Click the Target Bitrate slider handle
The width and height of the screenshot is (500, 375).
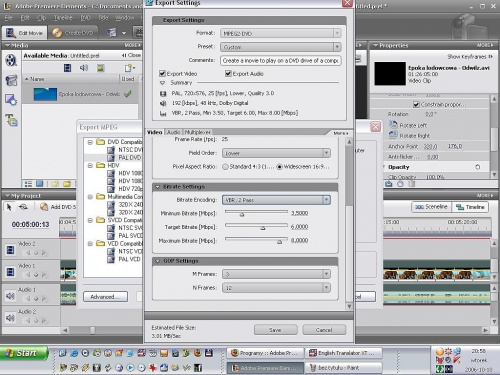[263, 228]
